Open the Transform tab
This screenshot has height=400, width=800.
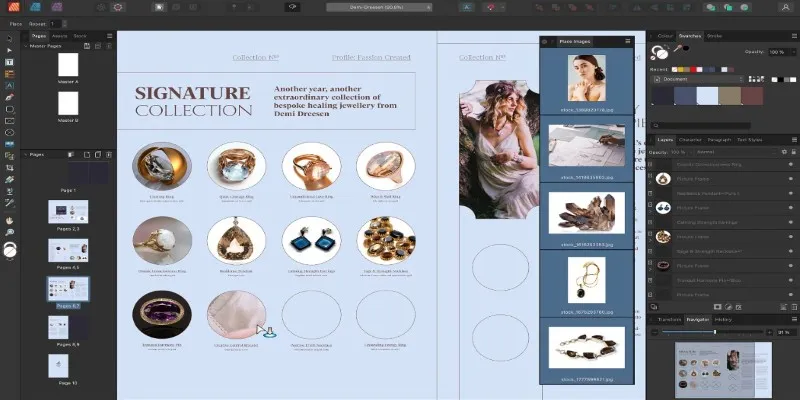[669, 319]
